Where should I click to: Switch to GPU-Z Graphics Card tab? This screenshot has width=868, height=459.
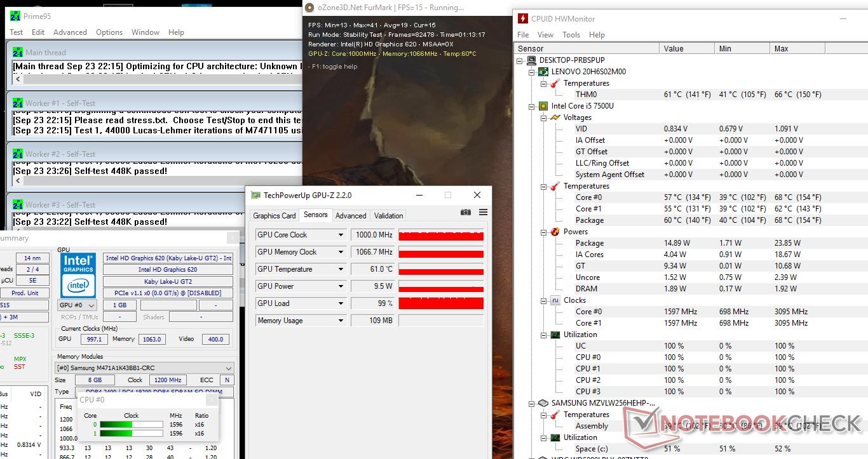coord(275,216)
